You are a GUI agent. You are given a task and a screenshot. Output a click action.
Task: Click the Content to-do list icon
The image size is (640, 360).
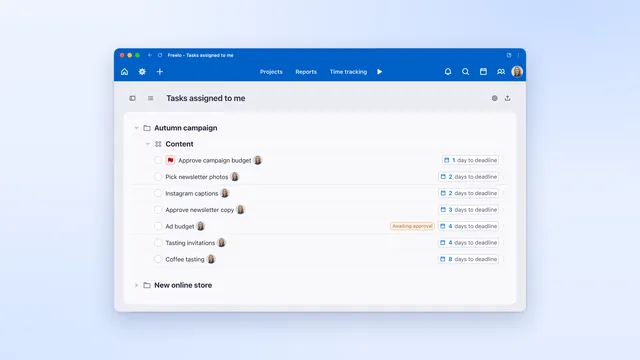coord(158,144)
